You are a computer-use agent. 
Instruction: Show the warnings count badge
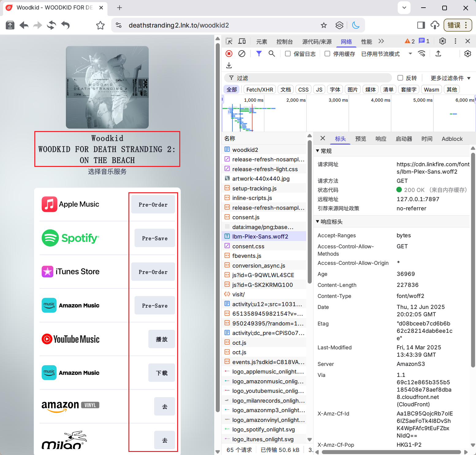click(x=410, y=41)
